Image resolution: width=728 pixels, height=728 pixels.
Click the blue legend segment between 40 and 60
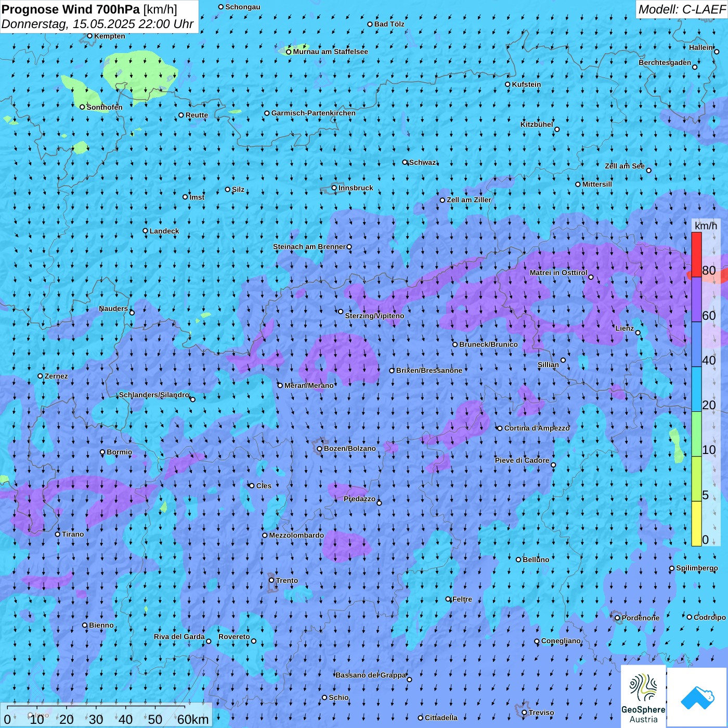point(696,344)
